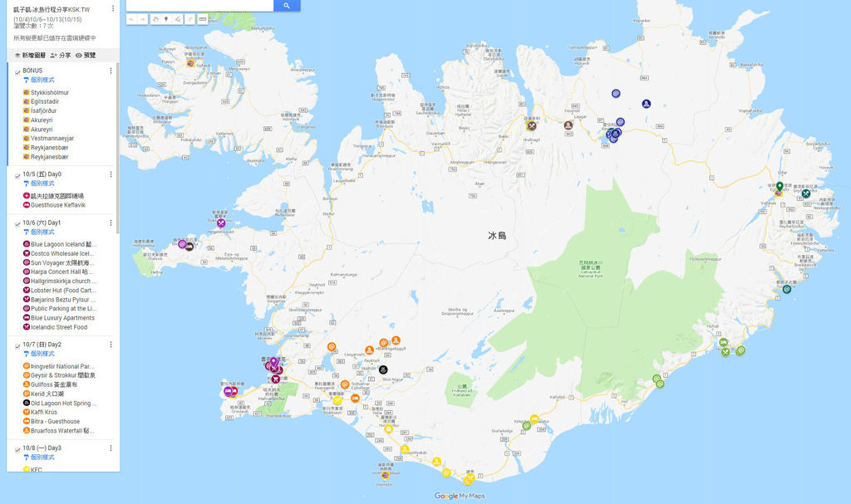Viewport: 851px width, 504px height.
Task: Select Bruarfoss Waterfall list entry
Action: pos(61,431)
